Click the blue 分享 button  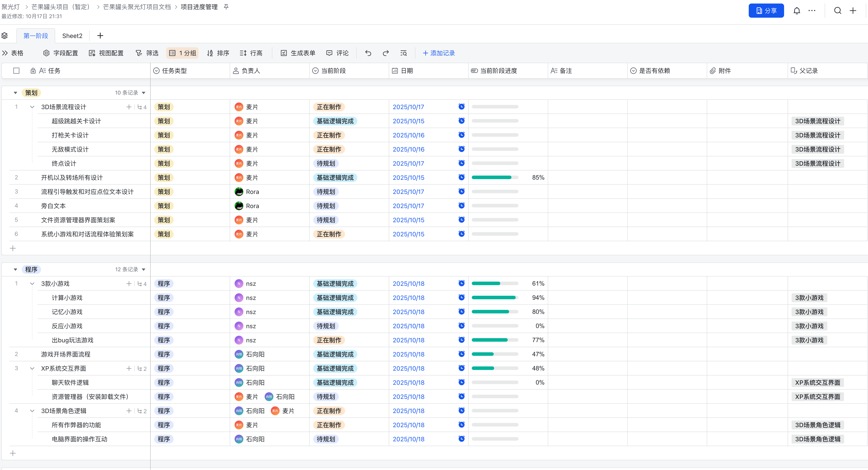766,11
